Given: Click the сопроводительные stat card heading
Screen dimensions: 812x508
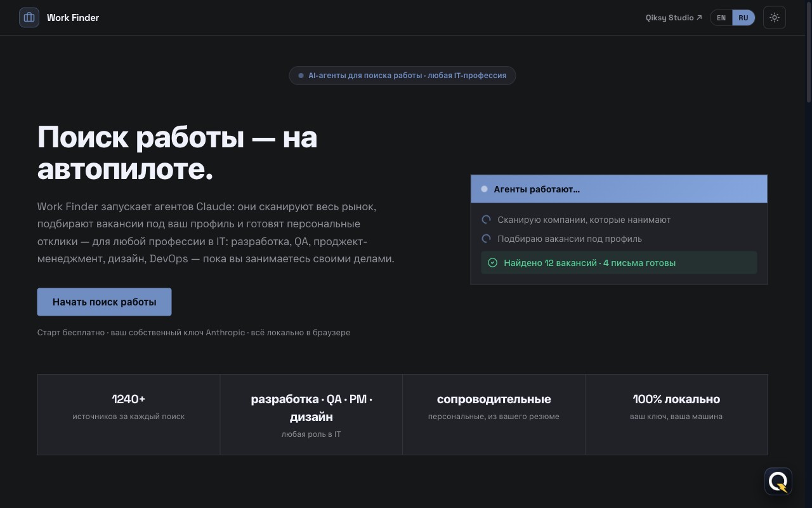Looking at the screenshot, I should tap(494, 399).
